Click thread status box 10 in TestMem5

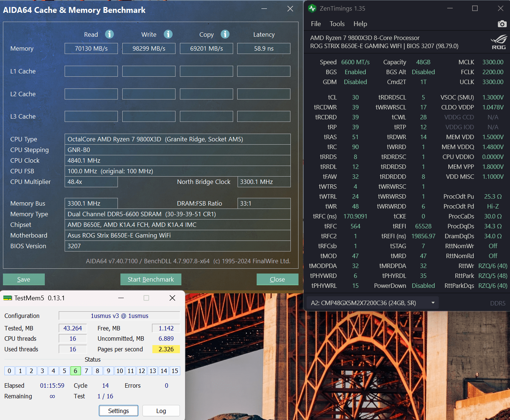coord(120,371)
